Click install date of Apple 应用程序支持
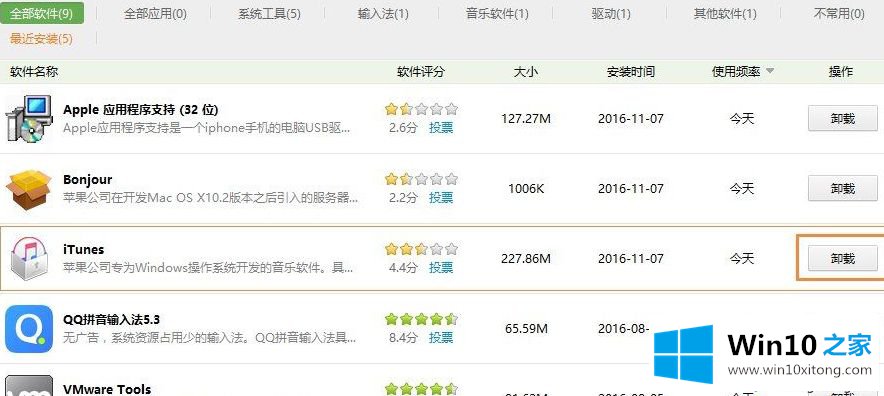 pyautogui.click(x=631, y=118)
